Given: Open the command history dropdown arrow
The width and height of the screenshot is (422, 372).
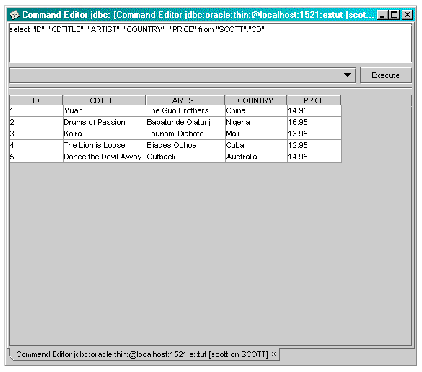Looking at the screenshot, I should (x=347, y=75).
